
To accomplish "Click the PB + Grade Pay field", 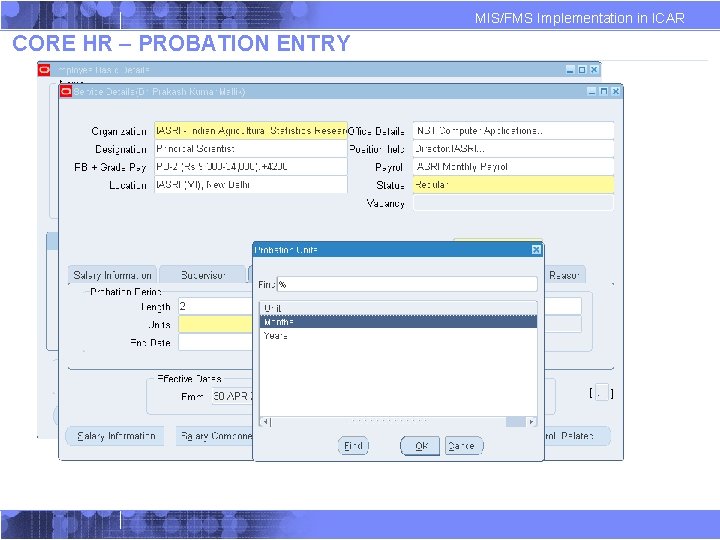I will click(251, 167).
